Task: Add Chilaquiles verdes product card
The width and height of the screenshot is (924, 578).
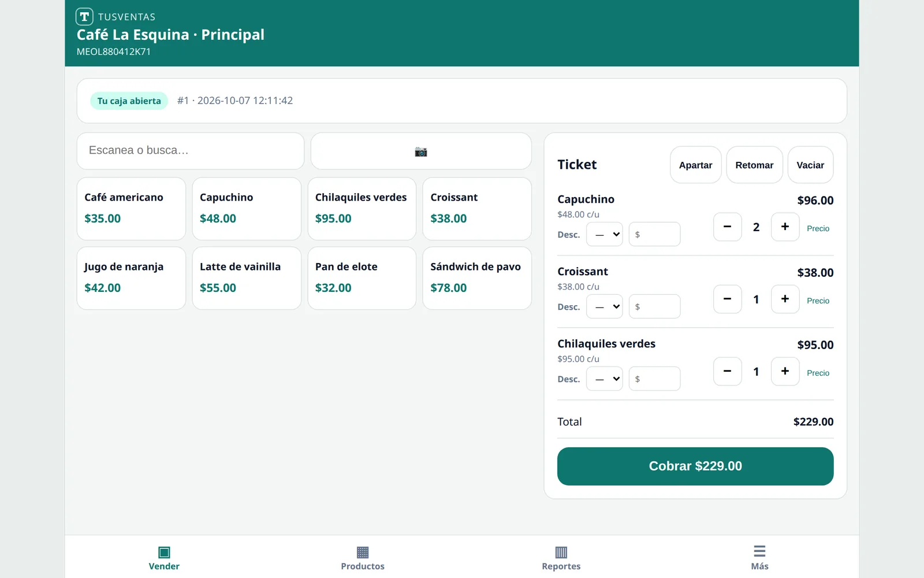Action: click(x=362, y=209)
